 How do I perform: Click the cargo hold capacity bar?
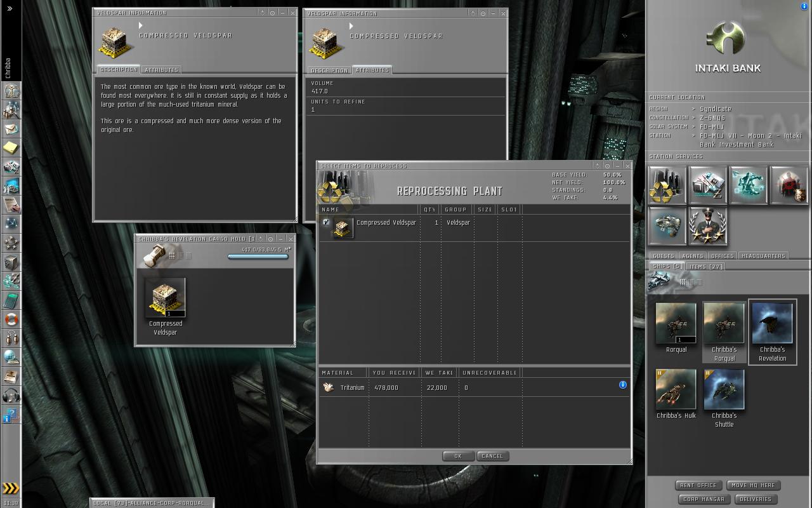(258, 257)
